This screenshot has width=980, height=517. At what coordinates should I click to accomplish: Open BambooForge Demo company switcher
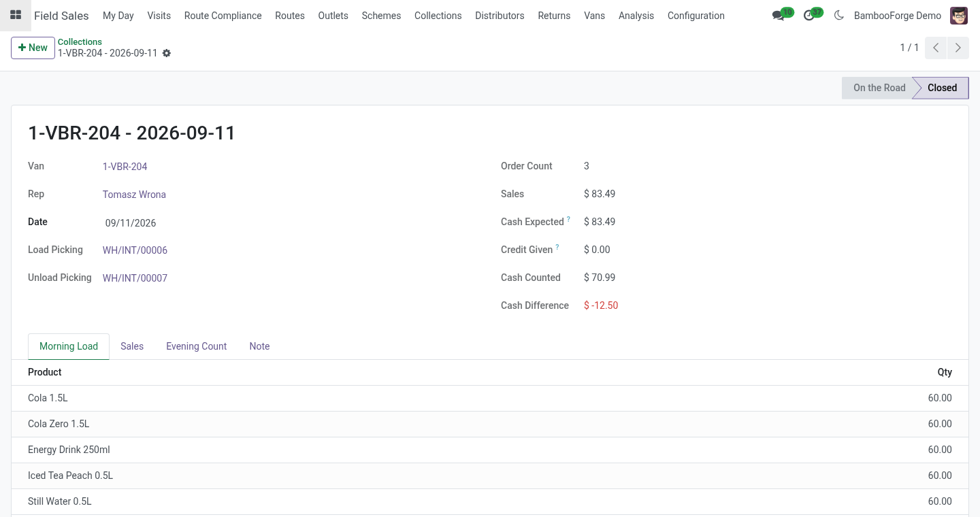coord(898,16)
